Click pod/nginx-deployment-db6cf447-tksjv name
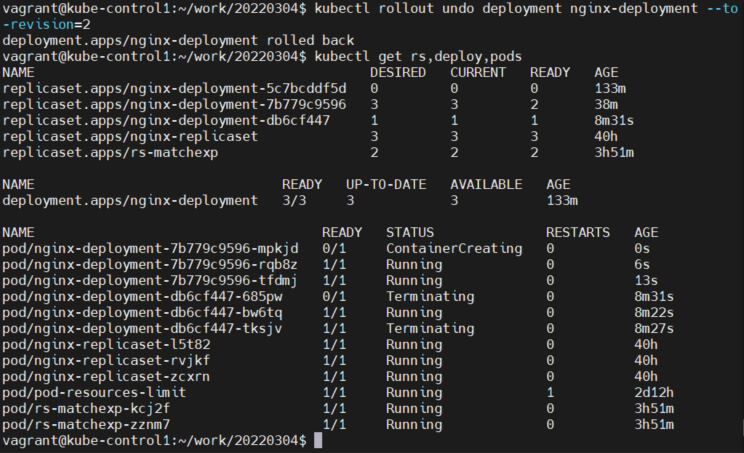Viewport: 744px width, 453px height. pyautogui.click(x=142, y=329)
